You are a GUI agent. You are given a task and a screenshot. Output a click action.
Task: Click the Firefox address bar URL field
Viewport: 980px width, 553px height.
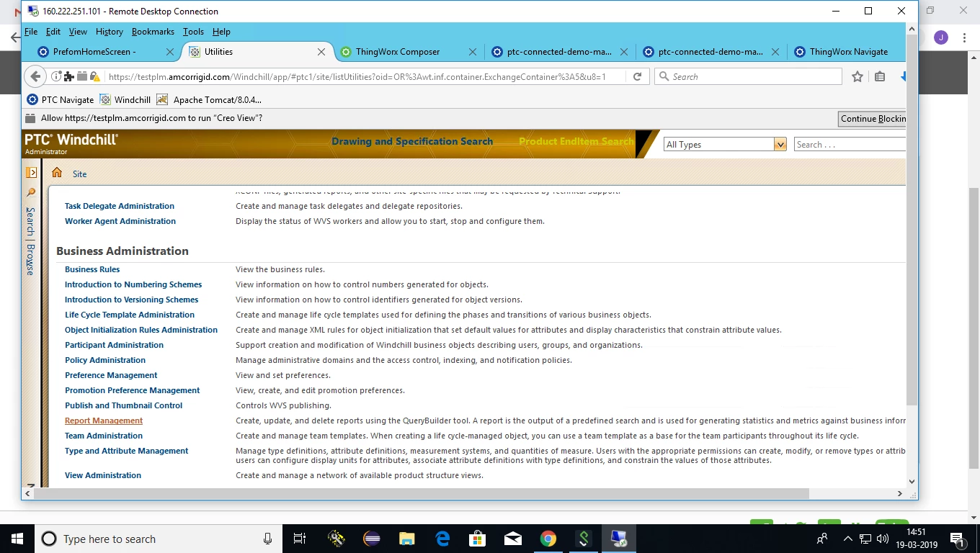click(x=366, y=76)
